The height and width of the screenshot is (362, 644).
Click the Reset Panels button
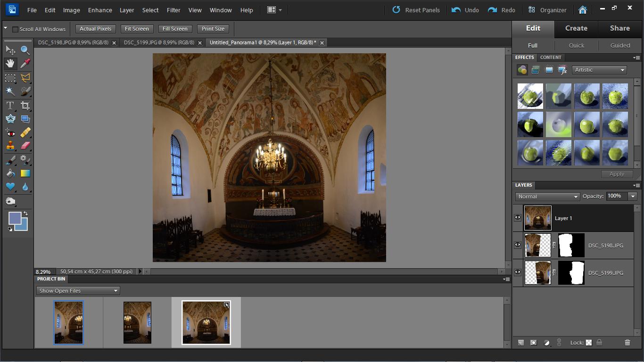tap(416, 10)
